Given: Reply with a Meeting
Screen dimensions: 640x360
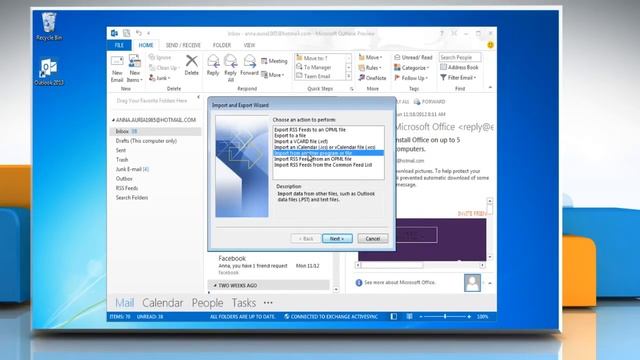Looking at the screenshot, I should tap(274, 61).
